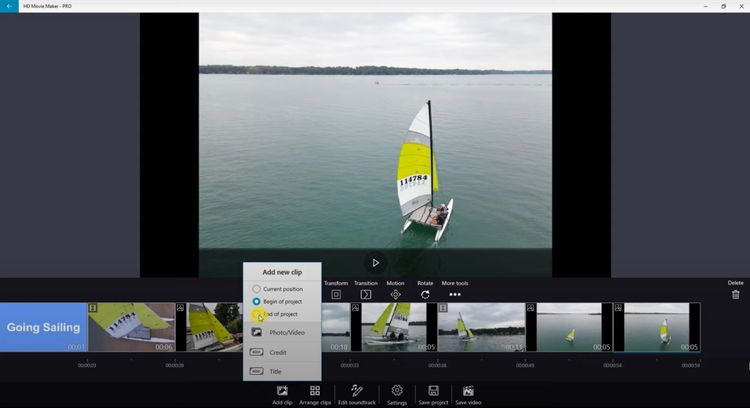Viewport: 750px width, 408px height.
Task: Play the video preview
Action: [x=375, y=263]
